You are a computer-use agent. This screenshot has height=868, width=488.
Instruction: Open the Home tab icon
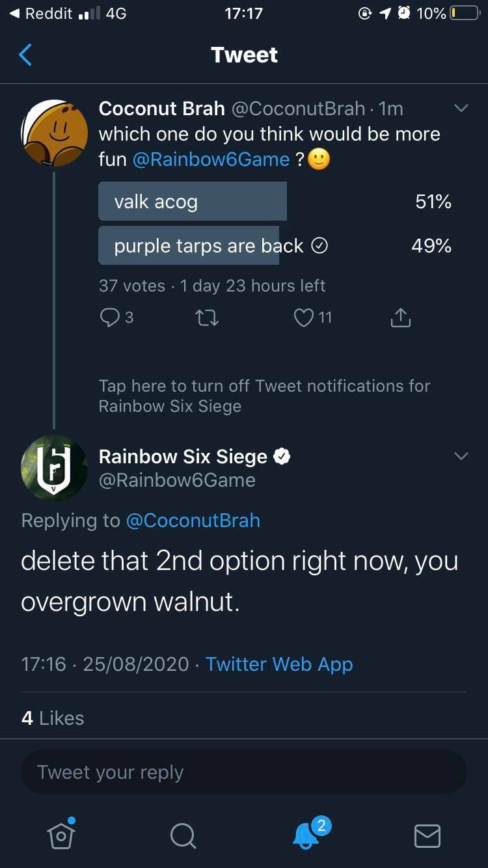tap(61, 834)
